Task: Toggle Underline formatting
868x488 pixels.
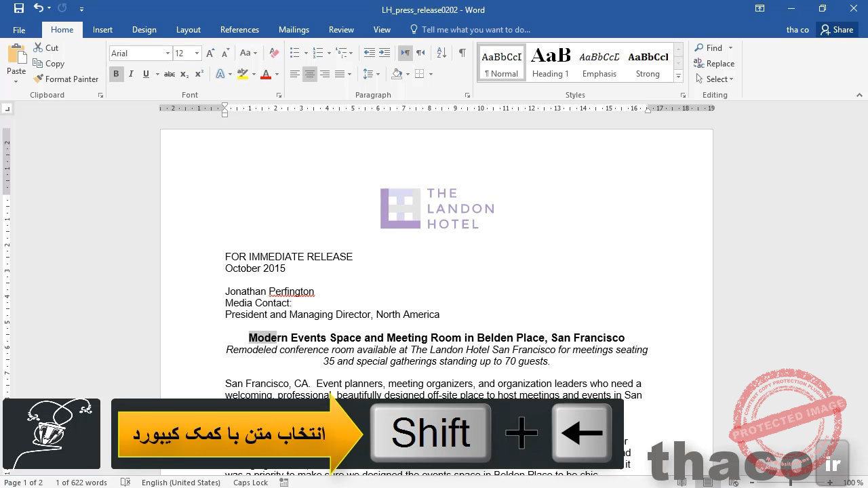Action: point(144,74)
